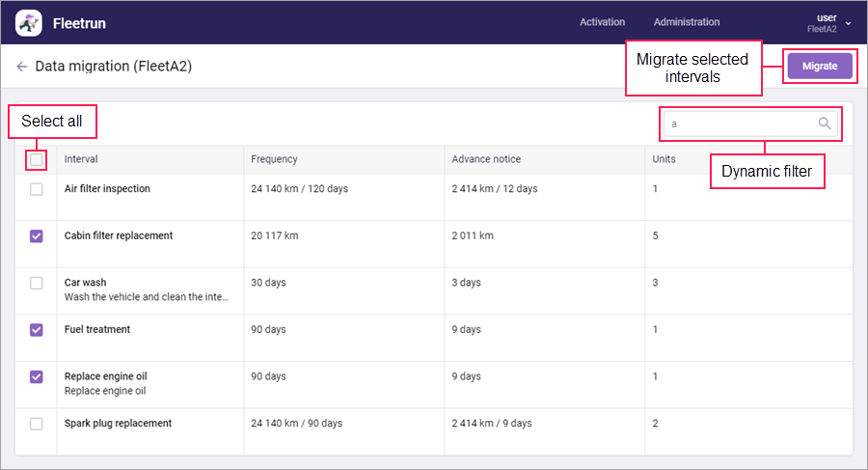Tick the Air filter inspection checkbox
Screen dimensions: 868x470
tap(37, 189)
